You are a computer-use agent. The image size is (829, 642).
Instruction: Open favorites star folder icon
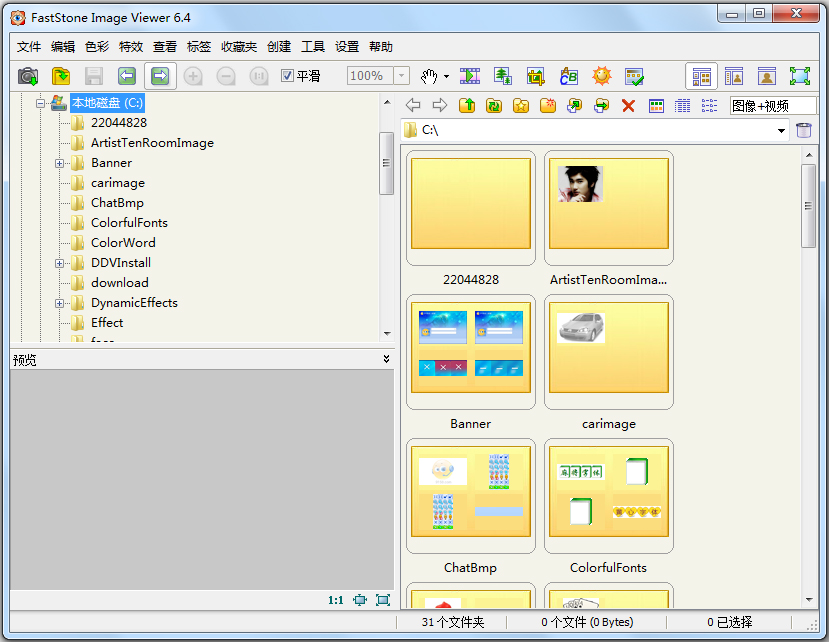(521, 105)
